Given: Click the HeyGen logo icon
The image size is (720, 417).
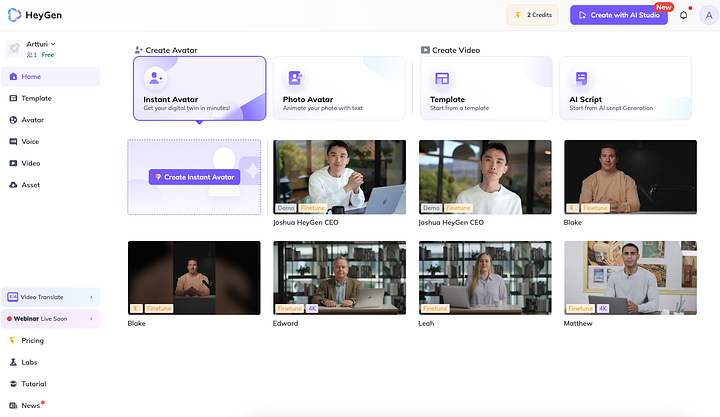Looking at the screenshot, I should click(14, 15).
